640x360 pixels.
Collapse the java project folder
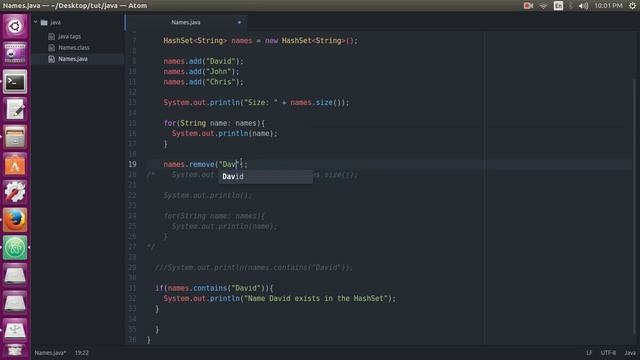tap(36, 22)
